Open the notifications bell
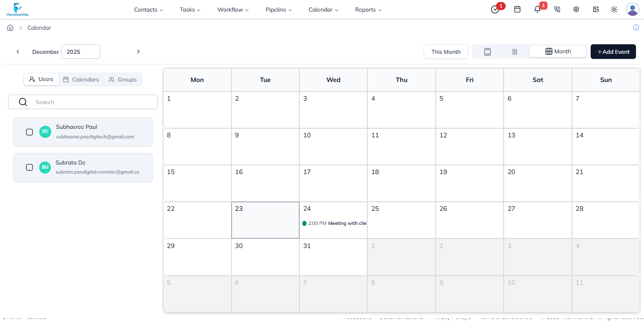The image size is (644, 322). tap(537, 10)
